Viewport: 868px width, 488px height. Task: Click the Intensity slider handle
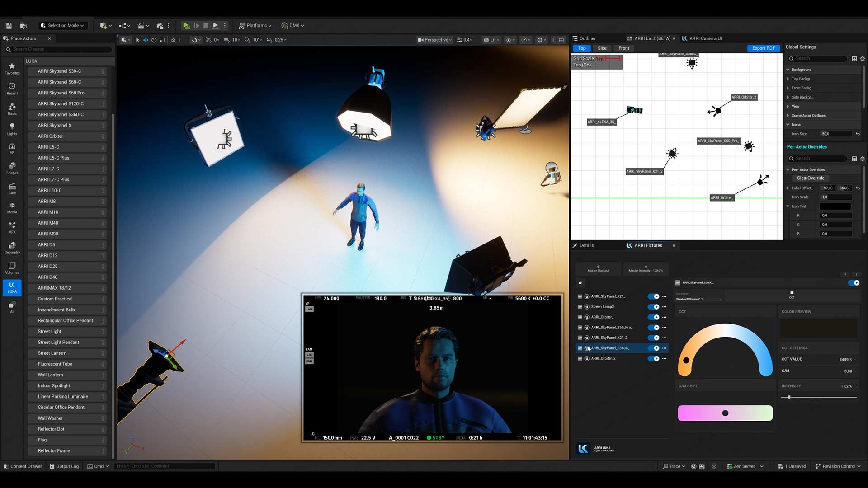[x=789, y=397]
